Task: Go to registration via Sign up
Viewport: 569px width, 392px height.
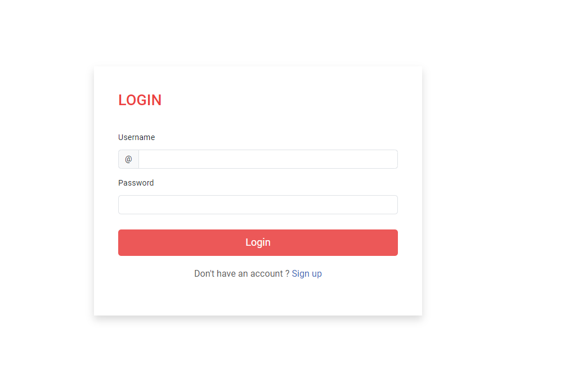Action: (307, 274)
